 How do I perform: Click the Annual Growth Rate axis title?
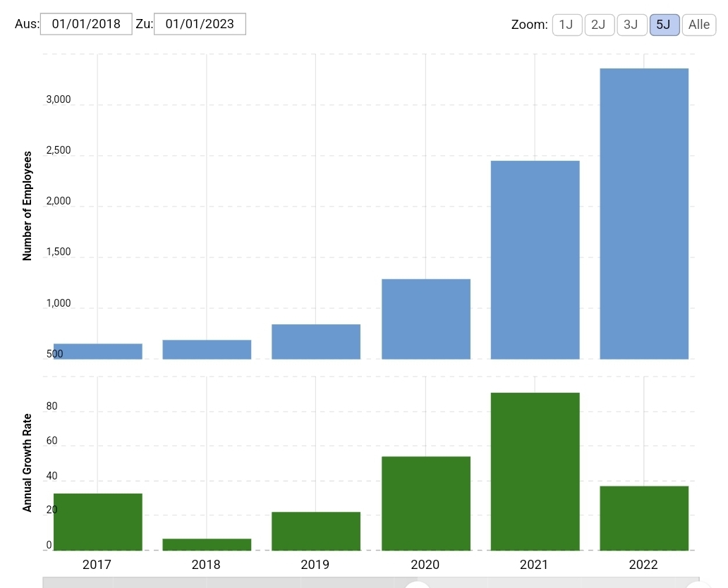coord(27,463)
